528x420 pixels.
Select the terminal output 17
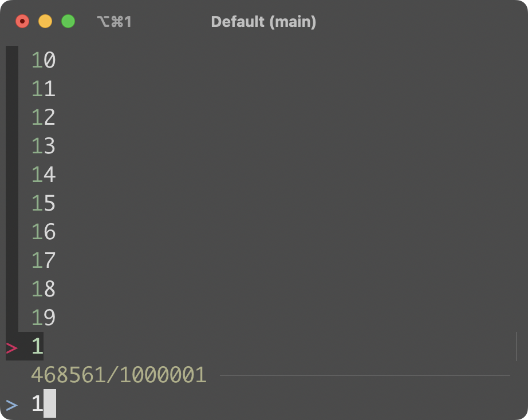pos(43,260)
